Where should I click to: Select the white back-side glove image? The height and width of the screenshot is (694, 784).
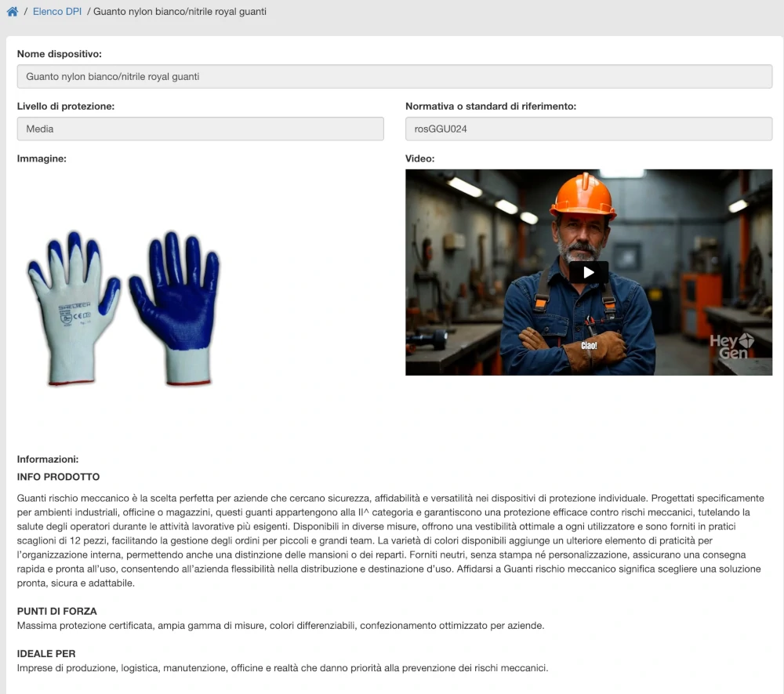point(74,308)
